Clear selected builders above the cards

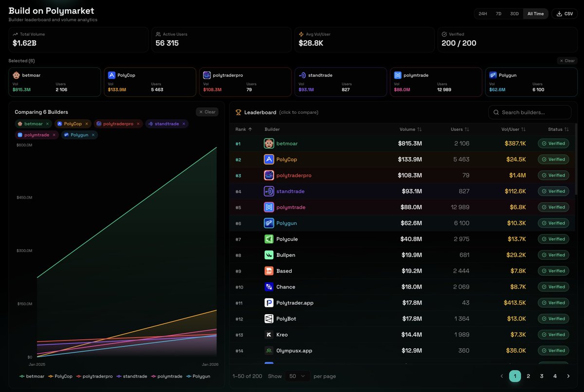tap(566, 61)
